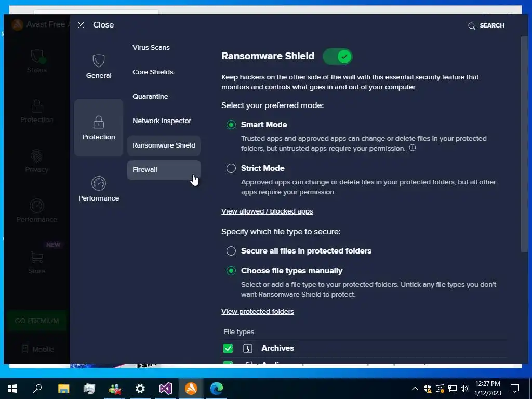Select Secure all files in protected folders
532x399 pixels.
click(231, 251)
